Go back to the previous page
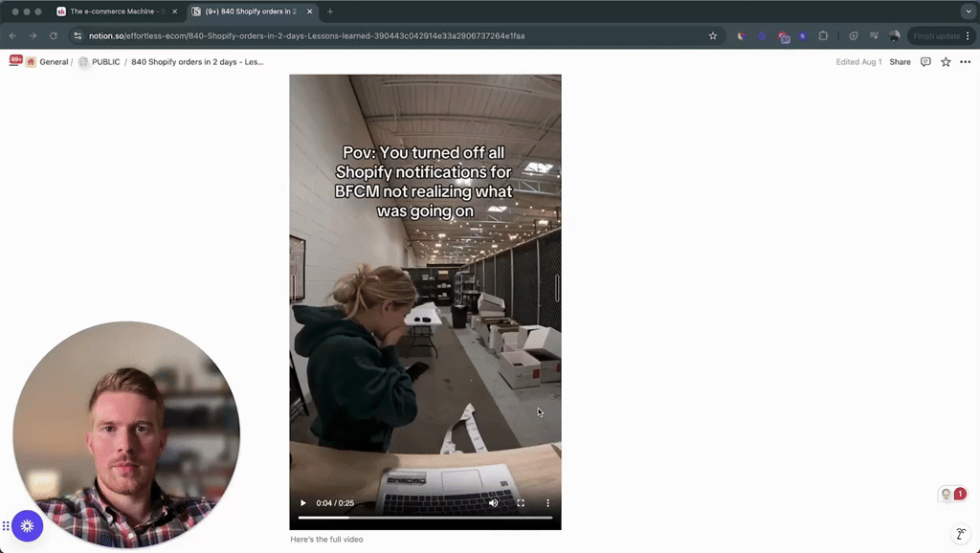980x553 pixels. tap(13, 36)
